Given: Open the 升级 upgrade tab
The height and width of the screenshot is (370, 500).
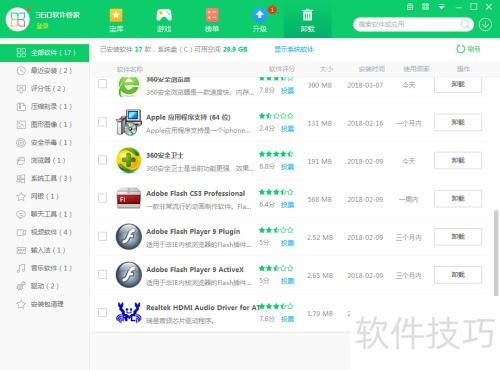Looking at the screenshot, I should pos(260,20).
